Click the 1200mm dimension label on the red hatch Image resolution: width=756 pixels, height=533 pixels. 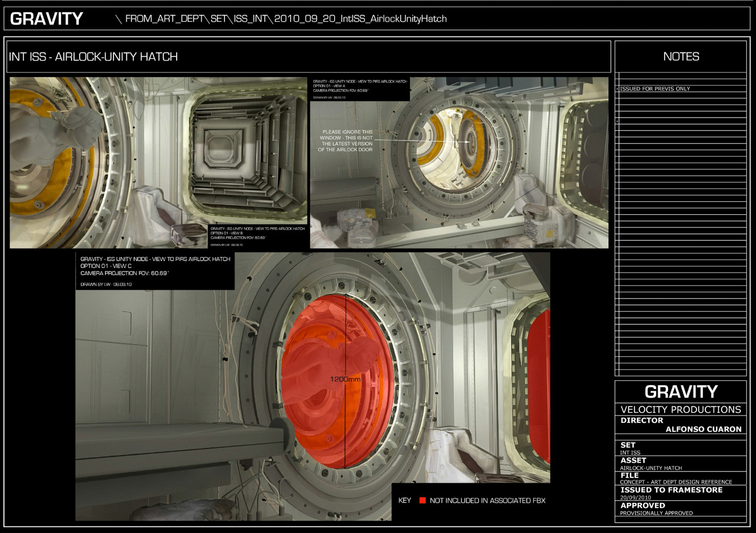pyautogui.click(x=345, y=379)
